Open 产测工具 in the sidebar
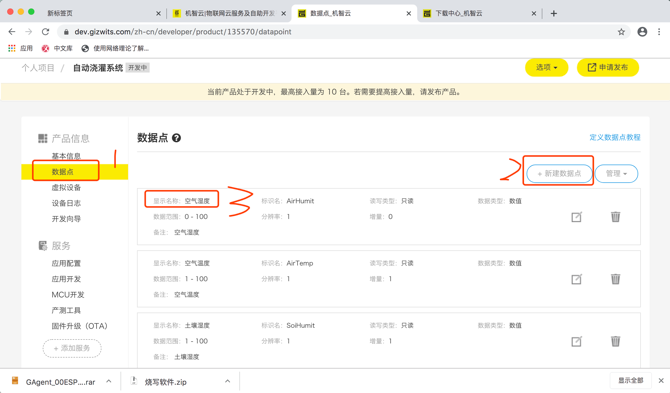Screen dimensions: 670x393 coord(66,310)
